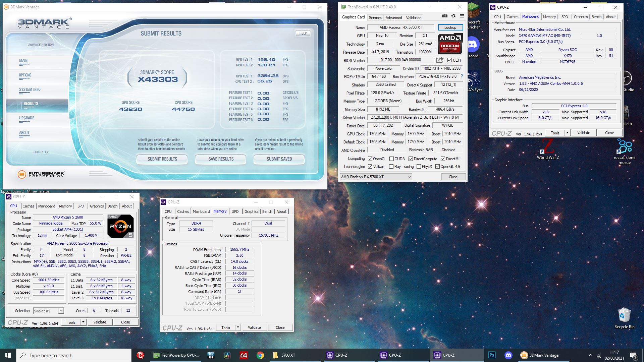The width and height of the screenshot is (644, 362).
Task: Toggle the Vulkan checkbox
Action: [x=370, y=167]
